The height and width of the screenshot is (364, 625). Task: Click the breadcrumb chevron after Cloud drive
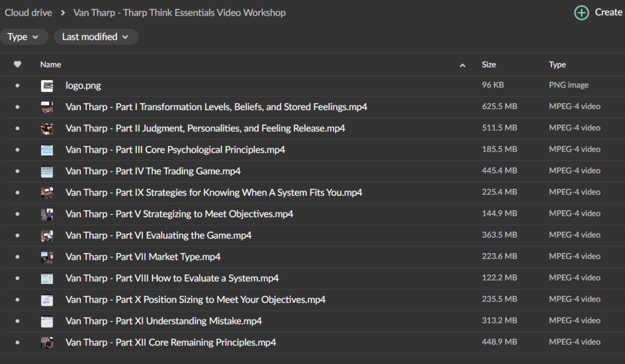pyautogui.click(x=63, y=13)
